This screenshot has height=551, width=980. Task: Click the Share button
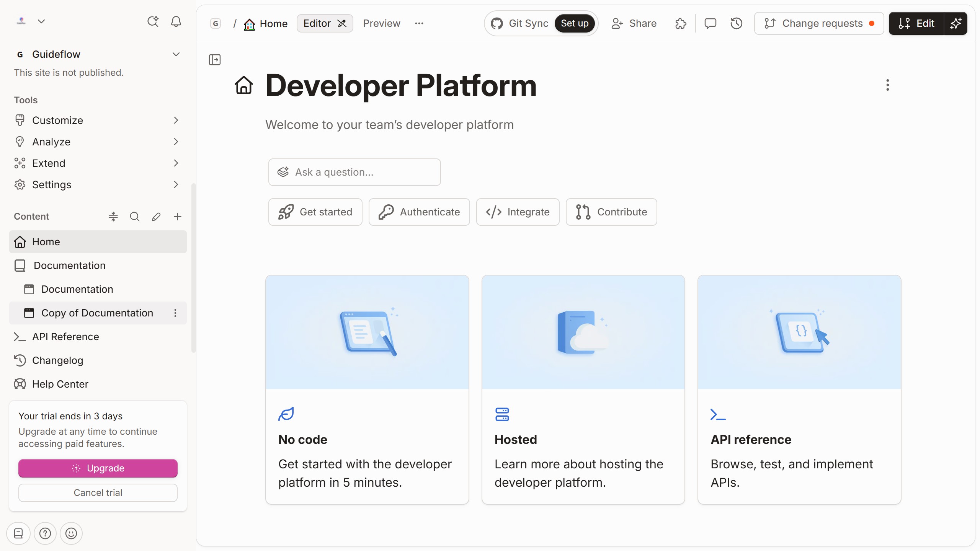click(x=634, y=24)
